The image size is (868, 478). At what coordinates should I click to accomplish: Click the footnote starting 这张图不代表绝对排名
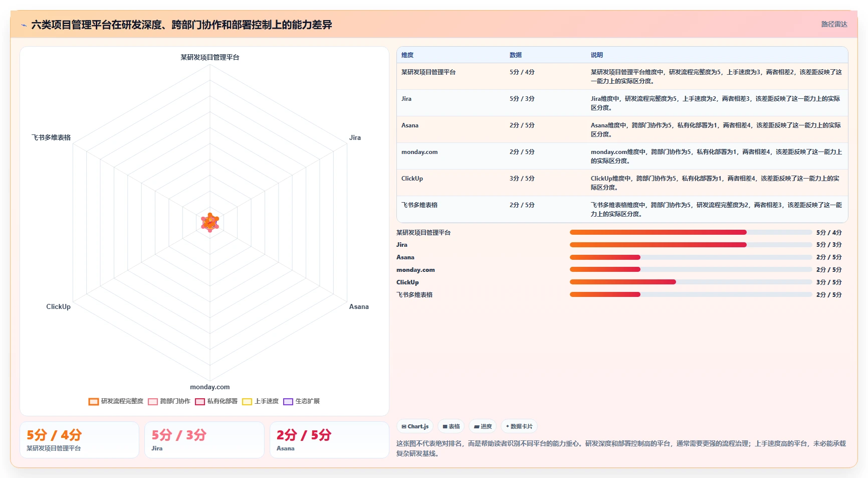click(x=621, y=448)
